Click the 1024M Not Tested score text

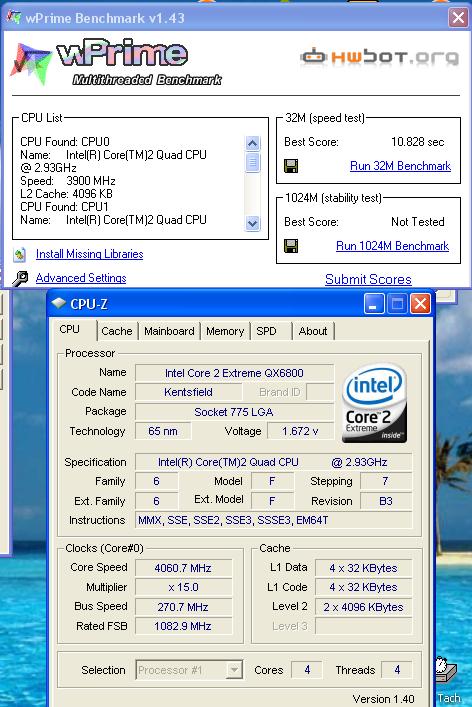(x=417, y=222)
